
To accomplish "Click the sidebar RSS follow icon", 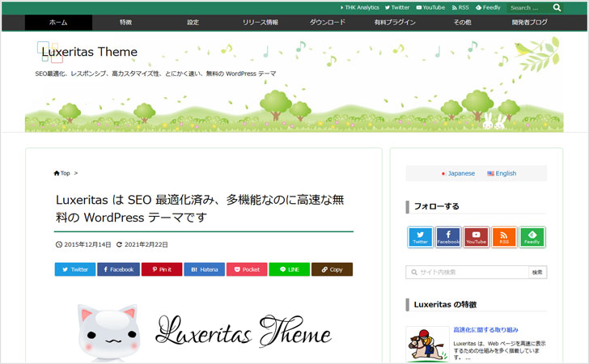I will click(504, 237).
